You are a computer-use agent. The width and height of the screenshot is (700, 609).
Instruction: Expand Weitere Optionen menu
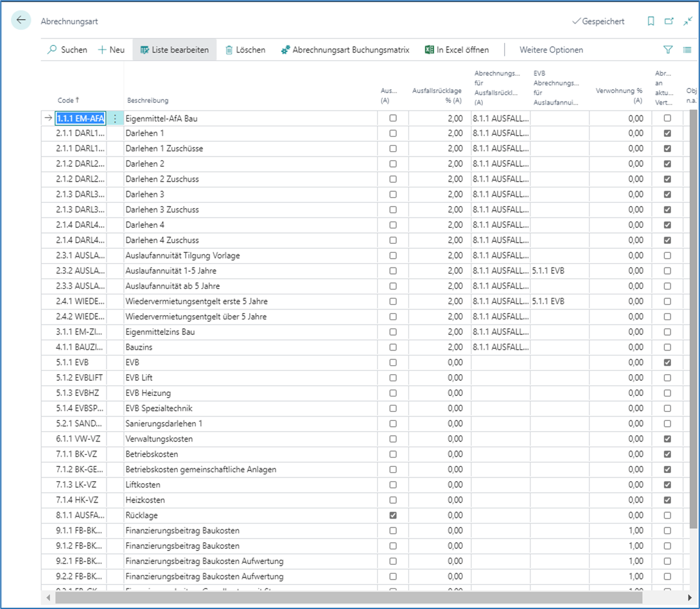[x=551, y=49]
